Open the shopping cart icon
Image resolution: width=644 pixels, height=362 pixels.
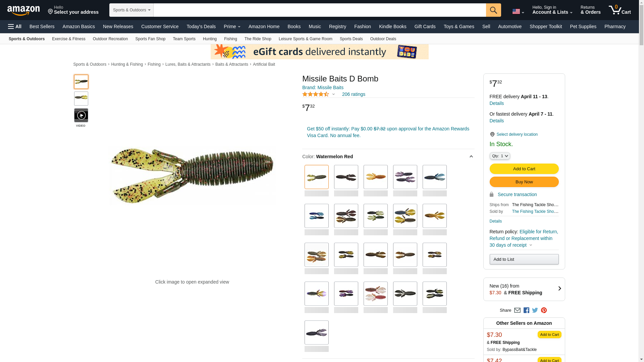(x=620, y=10)
